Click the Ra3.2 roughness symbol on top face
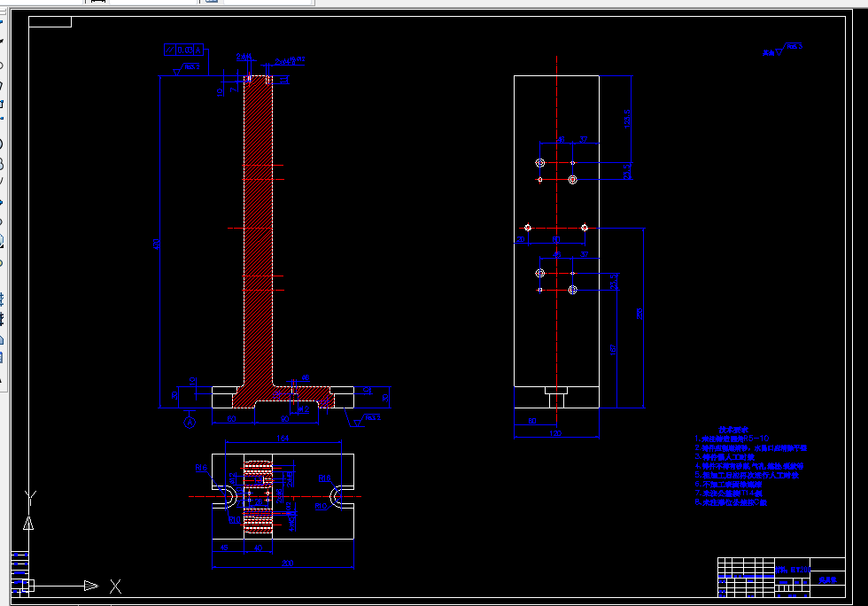The image size is (868, 606). tap(187, 69)
